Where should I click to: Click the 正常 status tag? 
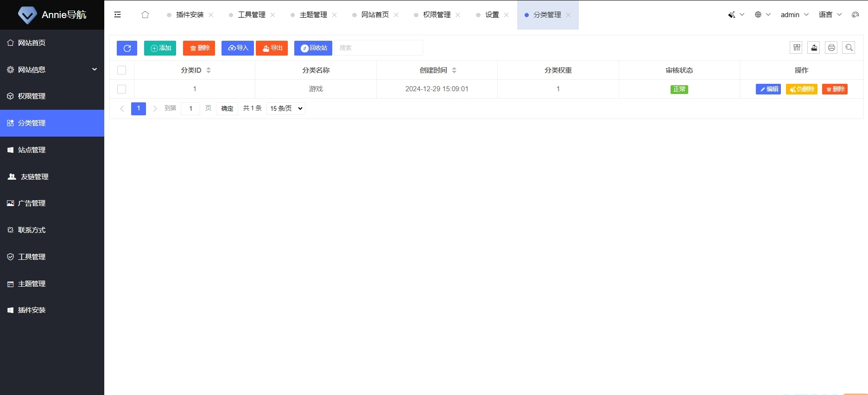click(x=679, y=89)
